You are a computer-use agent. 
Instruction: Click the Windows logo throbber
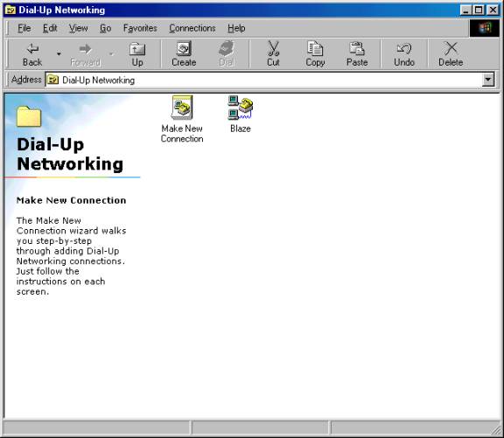pyautogui.click(x=485, y=28)
